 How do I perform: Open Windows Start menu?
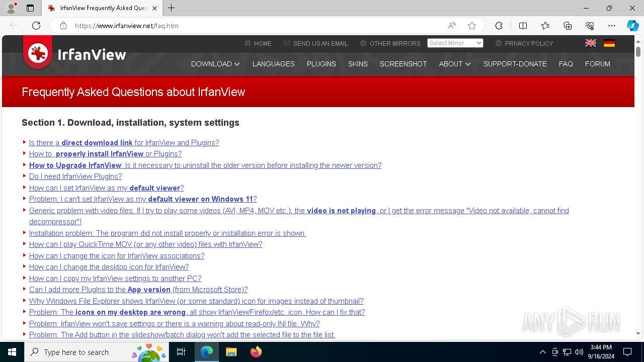pyautogui.click(x=12, y=352)
